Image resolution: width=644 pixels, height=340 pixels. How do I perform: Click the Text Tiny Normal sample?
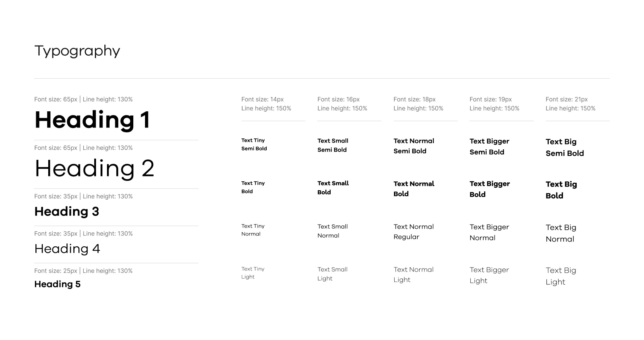(x=252, y=230)
